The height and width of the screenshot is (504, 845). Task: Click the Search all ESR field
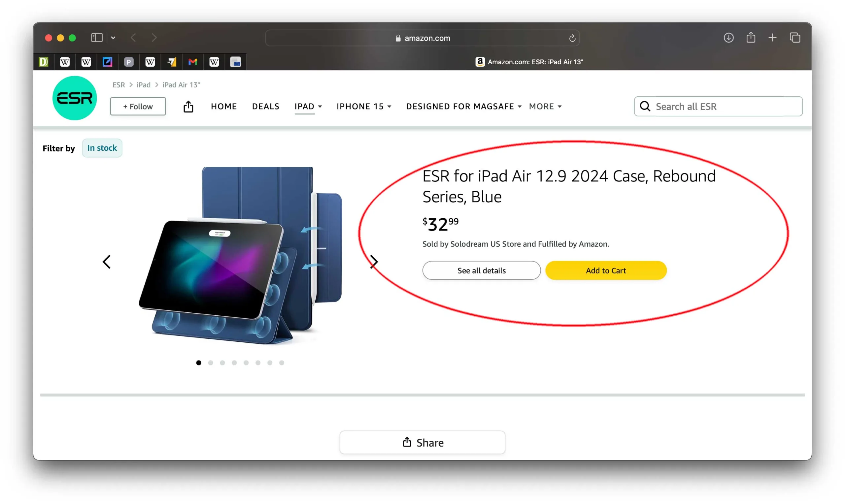pos(718,106)
